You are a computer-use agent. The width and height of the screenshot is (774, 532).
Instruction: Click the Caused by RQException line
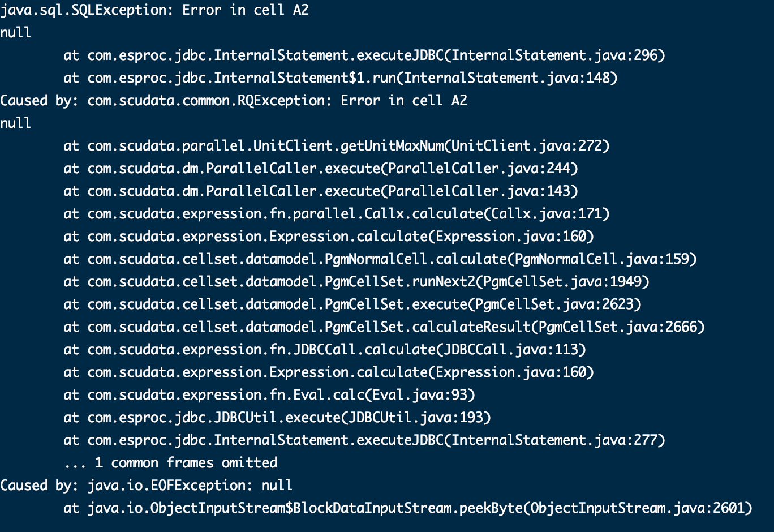pos(234,101)
